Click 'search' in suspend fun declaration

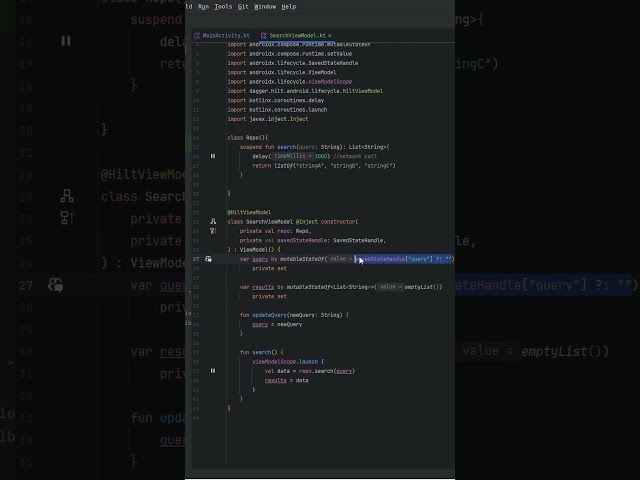(x=287, y=147)
